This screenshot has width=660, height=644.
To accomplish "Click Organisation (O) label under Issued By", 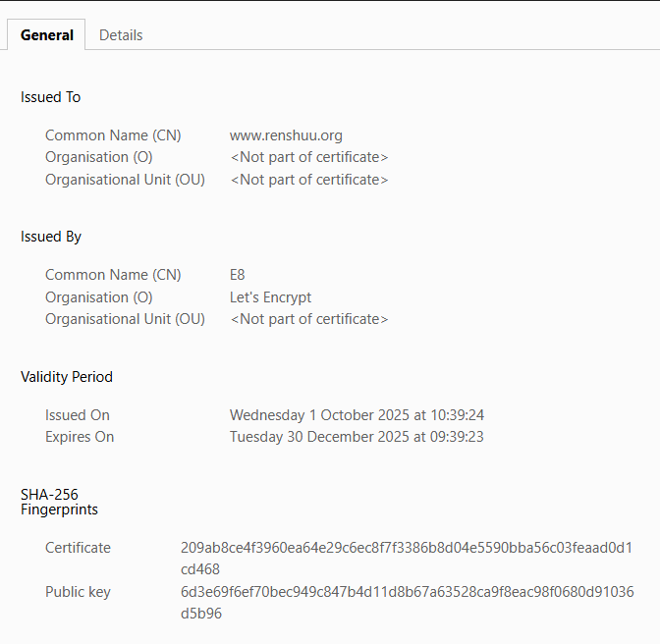I will (x=99, y=297).
